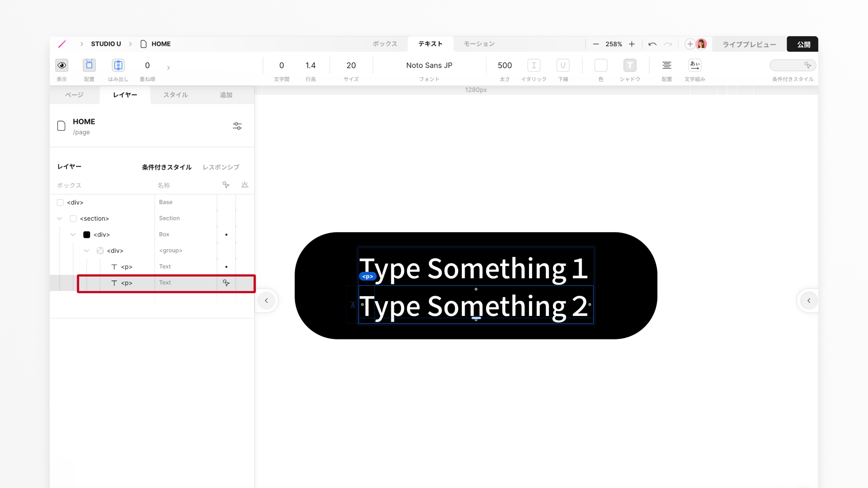Zoom out with the minus button
Screen dimensions: 868x488
[596, 44]
